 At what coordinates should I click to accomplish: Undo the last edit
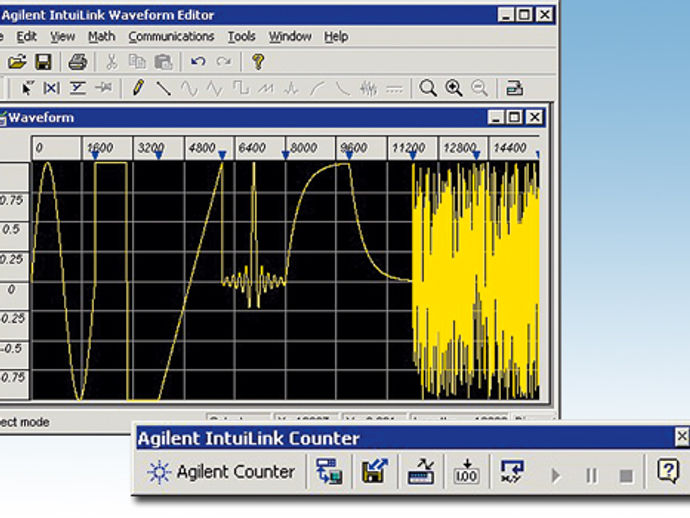pyautogui.click(x=198, y=62)
